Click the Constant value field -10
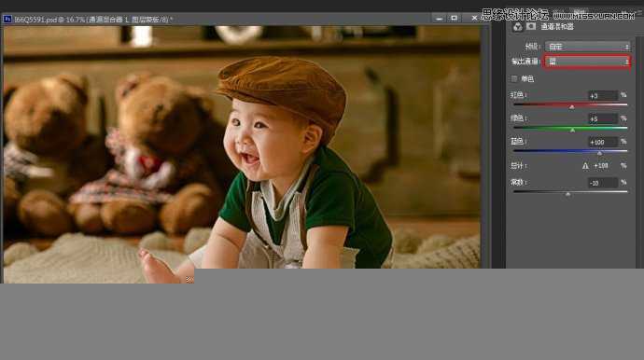644x360 pixels. [x=603, y=183]
